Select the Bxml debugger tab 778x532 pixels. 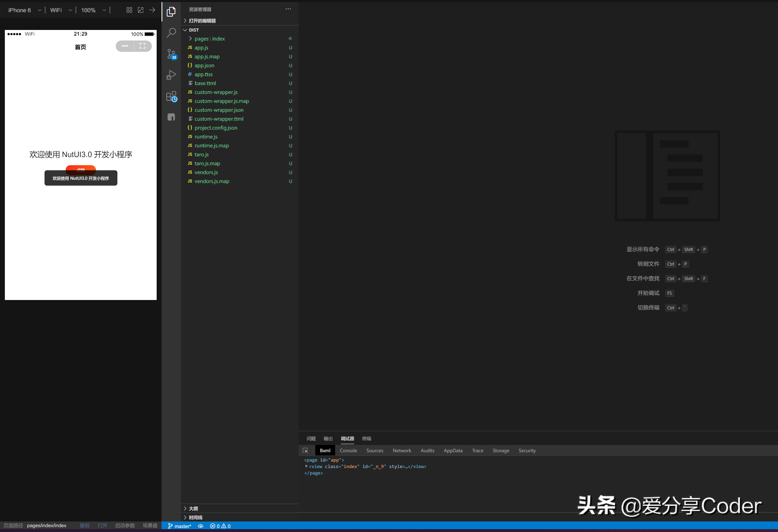tap(325, 451)
